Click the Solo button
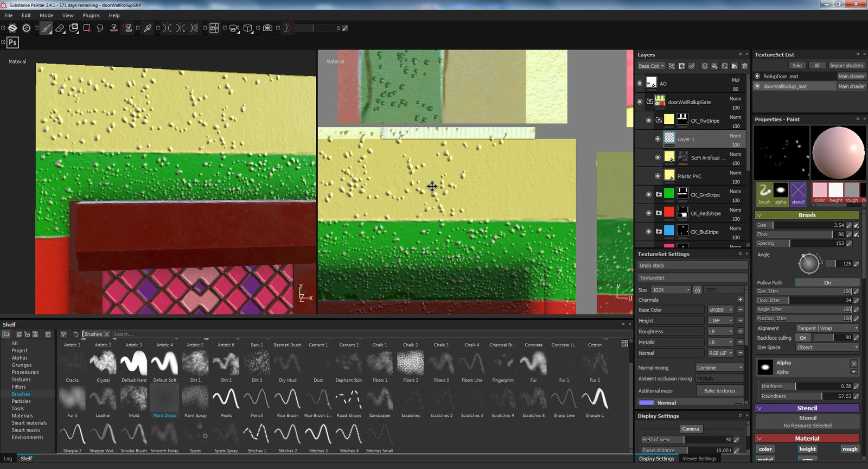This screenshot has width=868, height=469. pos(796,66)
